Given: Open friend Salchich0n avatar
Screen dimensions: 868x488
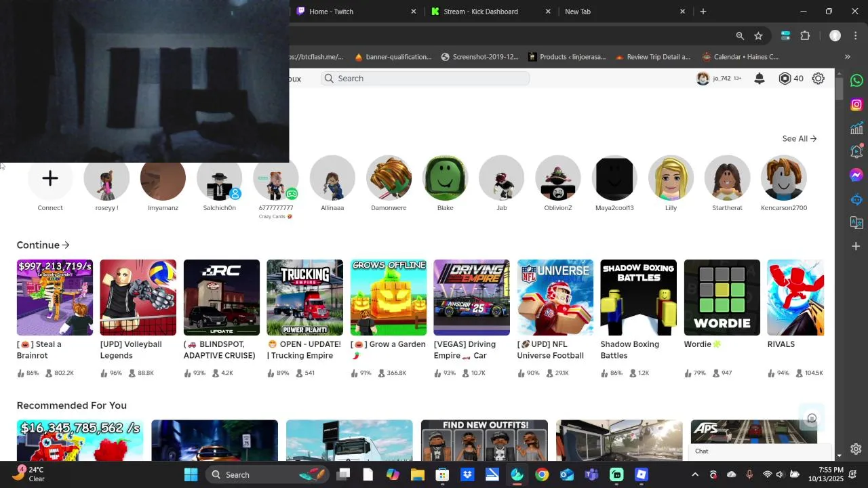Looking at the screenshot, I should [x=219, y=178].
